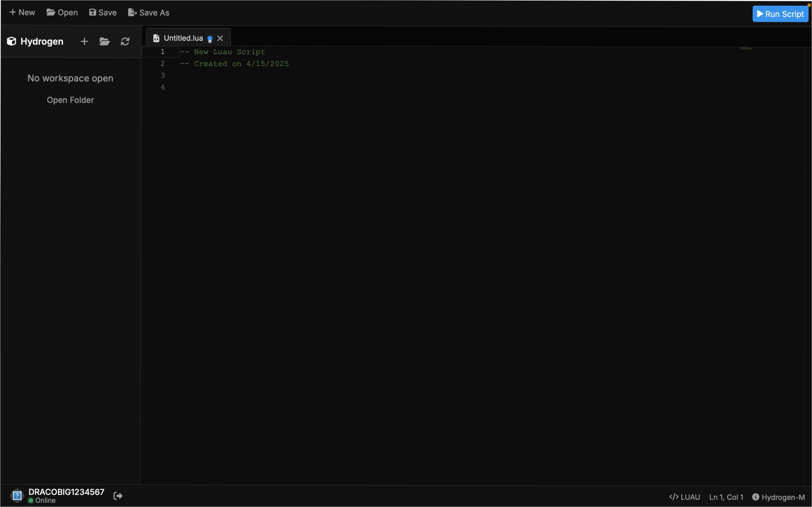
Task: Open the Hydrogen-M info in the status bar
Action: pyautogui.click(x=778, y=497)
